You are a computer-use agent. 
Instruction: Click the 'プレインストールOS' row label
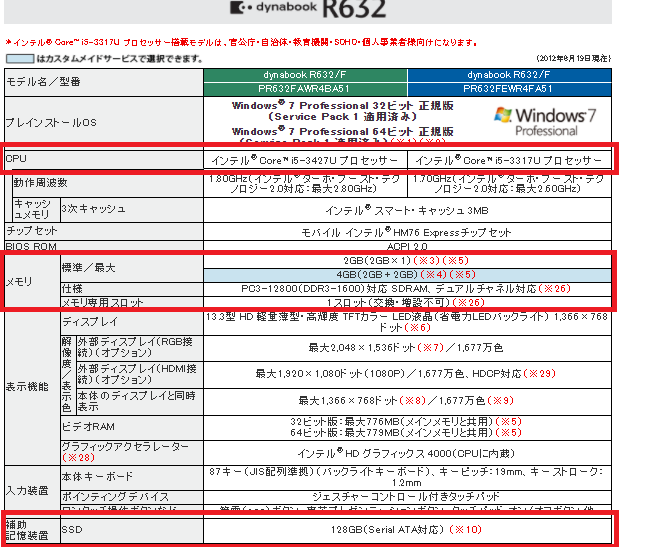pyautogui.click(x=51, y=122)
